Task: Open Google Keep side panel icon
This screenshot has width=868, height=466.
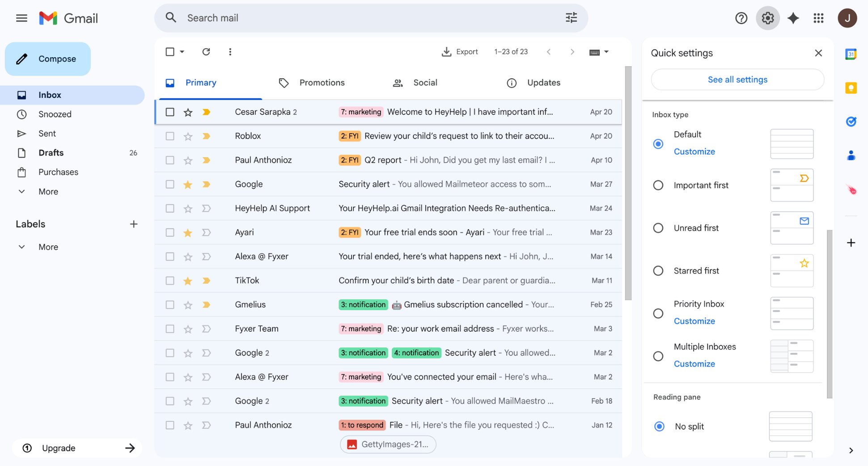Action: tap(851, 88)
